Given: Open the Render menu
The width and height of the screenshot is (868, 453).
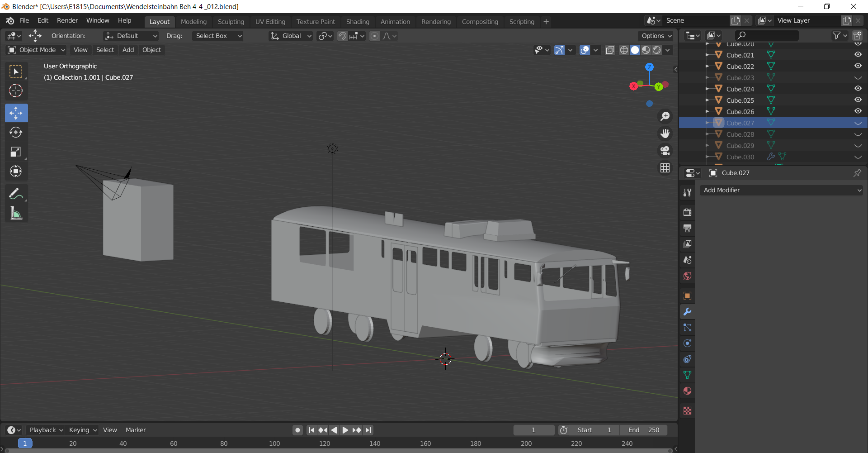Looking at the screenshot, I should [67, 21].
